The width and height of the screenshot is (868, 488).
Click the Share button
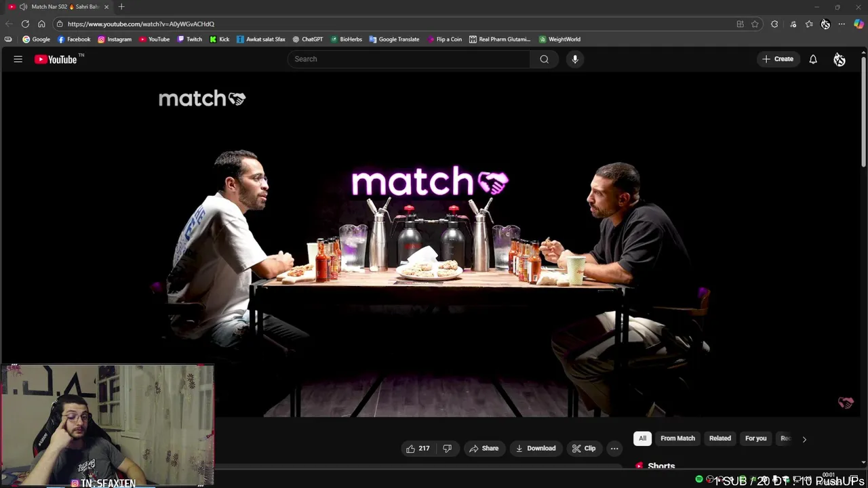coord(484,448)
